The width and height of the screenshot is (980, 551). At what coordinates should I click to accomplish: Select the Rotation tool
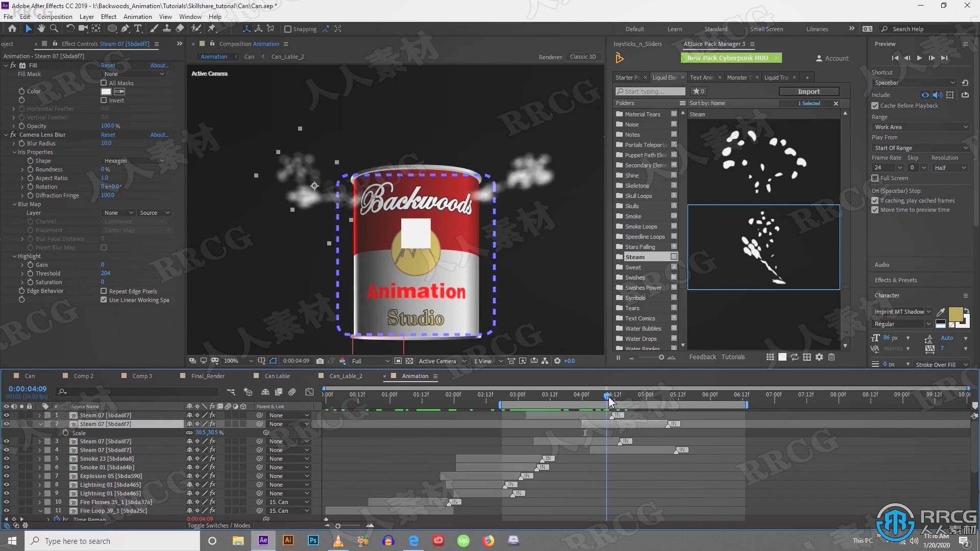click(70, 29)
